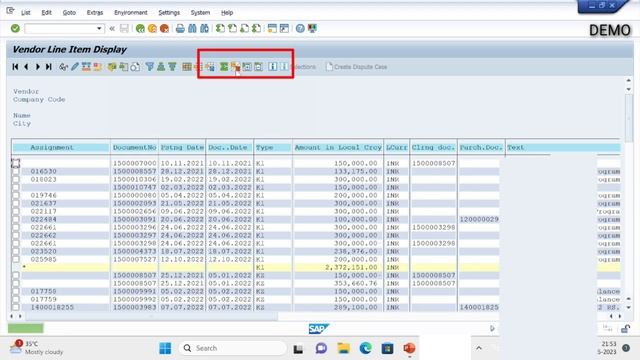Image resolution: width=640 pixels, height=360 pixels.
Task: Click the green Back icon
Action: pyautogui.click(x=140, y=28)
